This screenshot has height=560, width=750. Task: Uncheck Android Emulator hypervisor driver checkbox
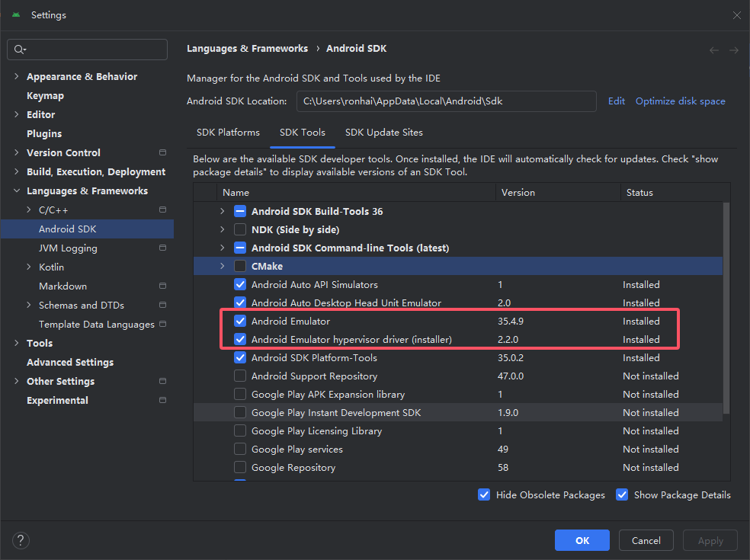tap(240, 339)
